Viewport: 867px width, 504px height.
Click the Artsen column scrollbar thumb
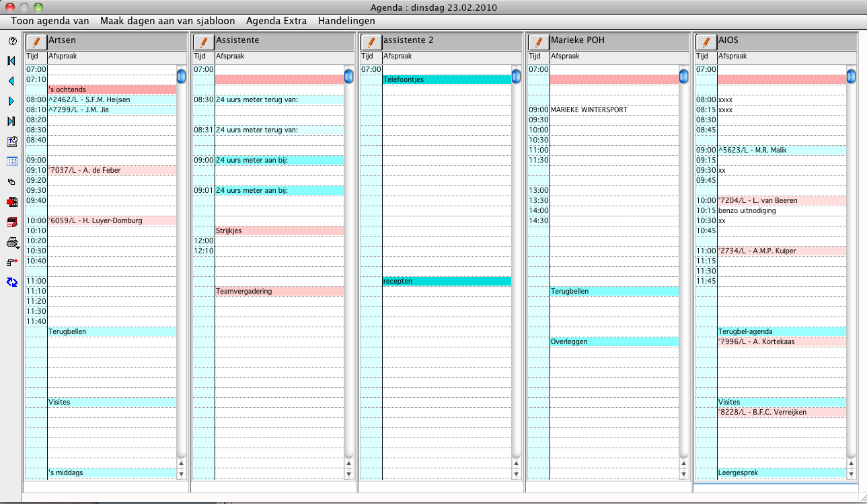(x=181, y=76)
